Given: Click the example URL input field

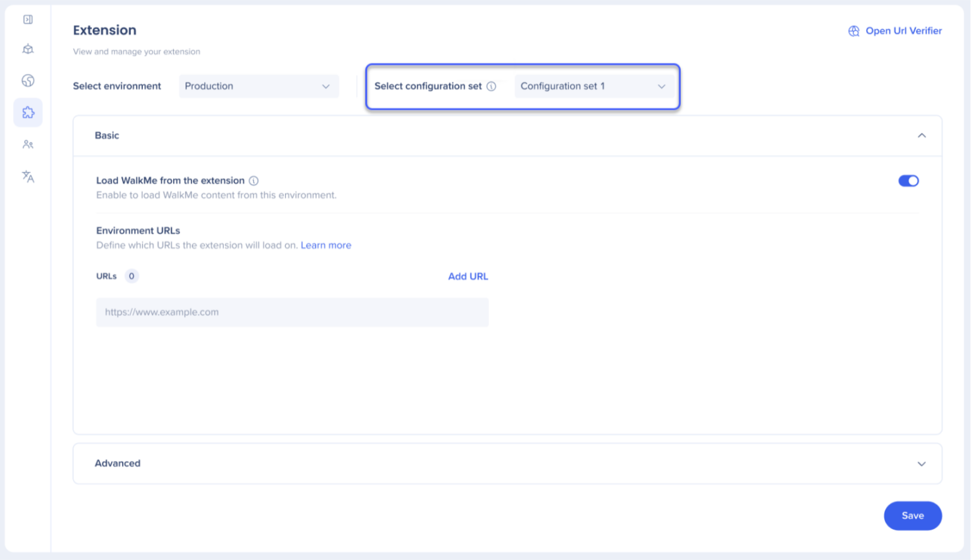Looking at the screenshot, I should (292, 312).
